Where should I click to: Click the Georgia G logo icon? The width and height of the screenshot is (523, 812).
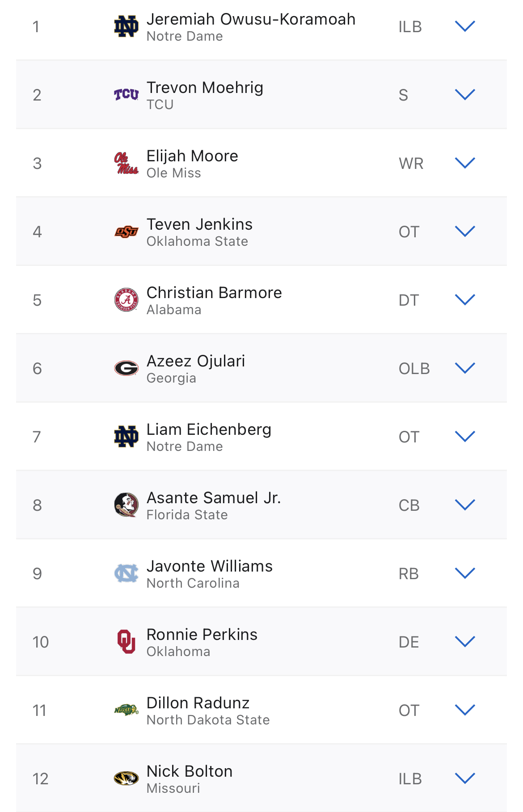tap(126, 368)
